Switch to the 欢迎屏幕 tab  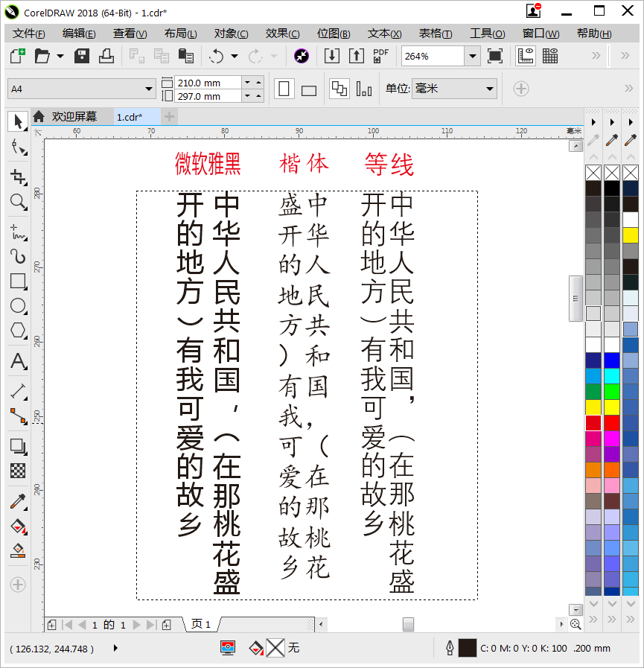74,116
